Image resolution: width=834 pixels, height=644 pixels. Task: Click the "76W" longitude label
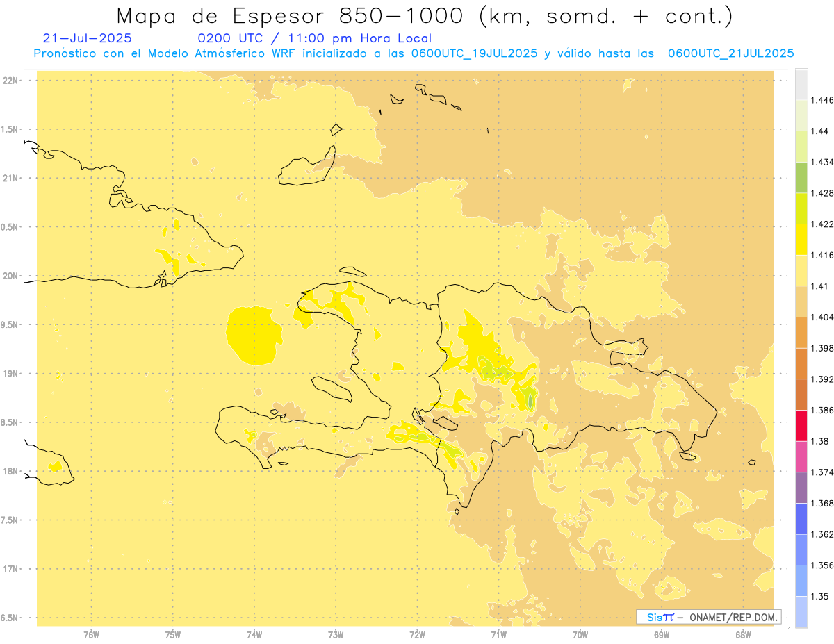pos(91,635)
